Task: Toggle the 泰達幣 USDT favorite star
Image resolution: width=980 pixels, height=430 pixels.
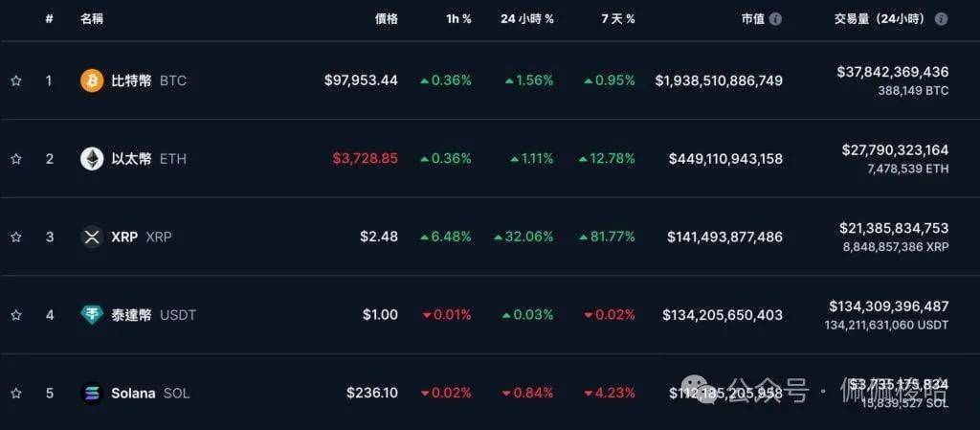Action: (x=16, y=315)
